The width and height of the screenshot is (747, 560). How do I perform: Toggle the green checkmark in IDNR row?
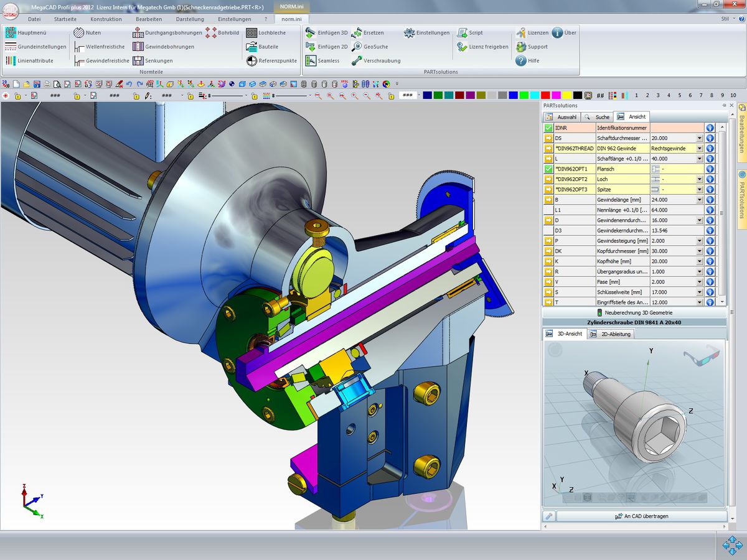[x=548, y=128]
